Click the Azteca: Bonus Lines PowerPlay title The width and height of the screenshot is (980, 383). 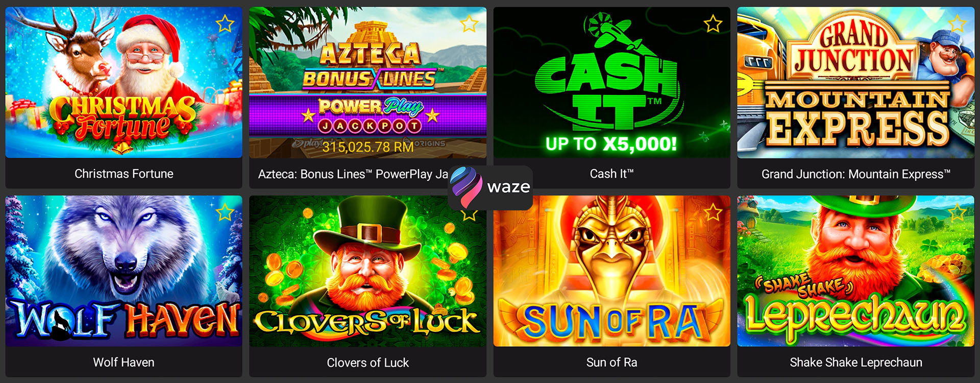coord(353,174)
